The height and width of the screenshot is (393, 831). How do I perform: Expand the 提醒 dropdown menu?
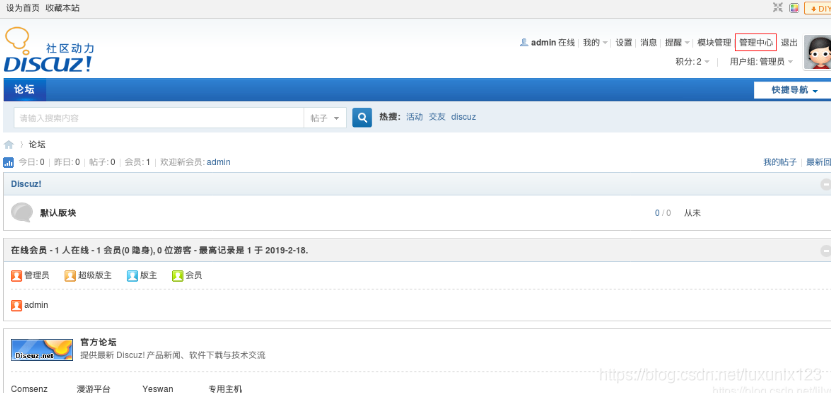click(x=677, y=42)
